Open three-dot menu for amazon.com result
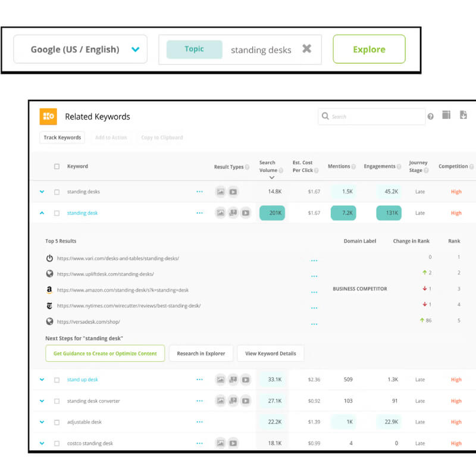Screen dimensions: 476x476 [x=314, y=292]
